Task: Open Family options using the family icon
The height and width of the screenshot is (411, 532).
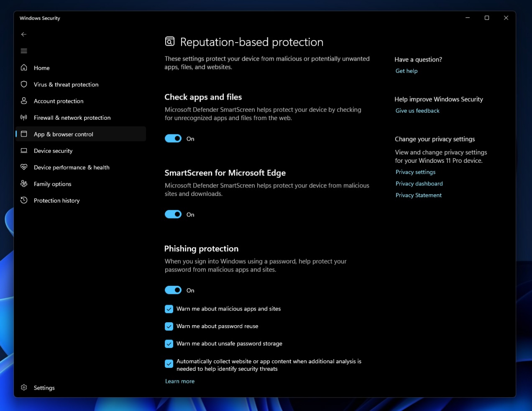Action: (x=24, y=184)
